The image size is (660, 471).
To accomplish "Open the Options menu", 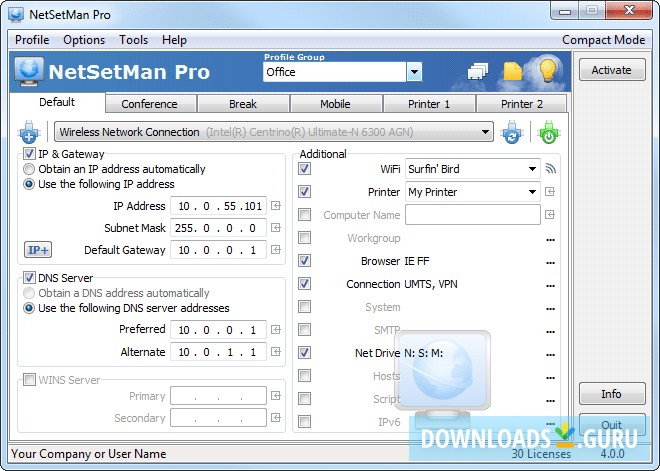I will coord(84,40).
